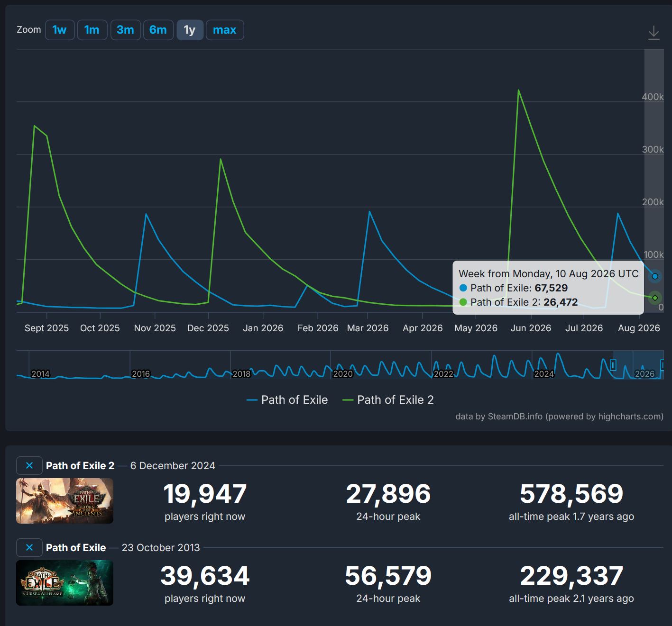Click the Mar 2026 axis label
The image size is (672, 626).
(x=368, y=328)
